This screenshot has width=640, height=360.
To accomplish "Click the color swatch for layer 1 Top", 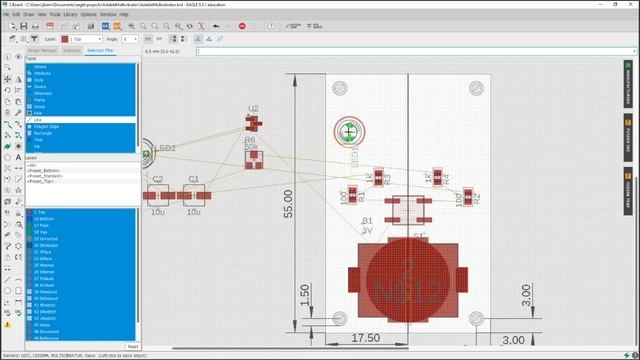I will pyautogui.click(x=29, y=212).
